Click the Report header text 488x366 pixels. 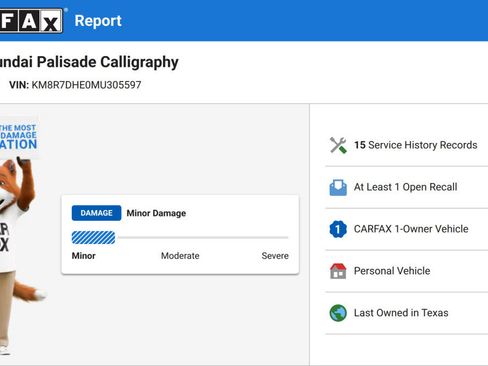point(98,21)
